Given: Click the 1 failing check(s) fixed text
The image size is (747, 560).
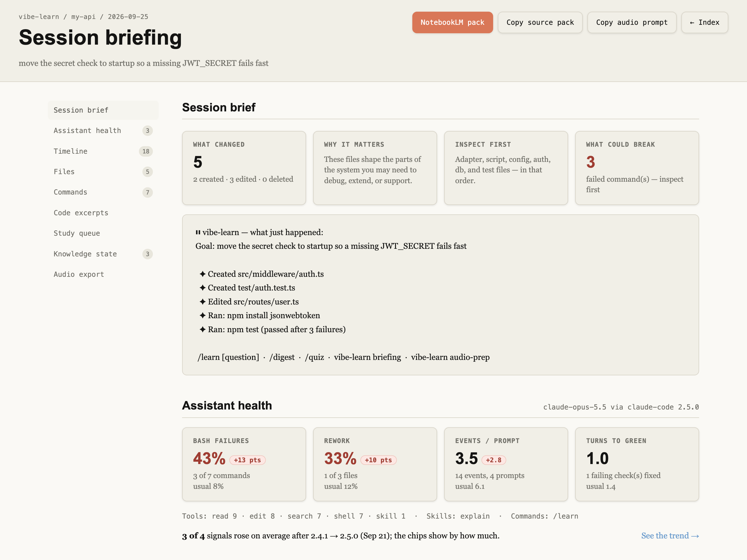Looking at the screenshot, I should 623,475.
